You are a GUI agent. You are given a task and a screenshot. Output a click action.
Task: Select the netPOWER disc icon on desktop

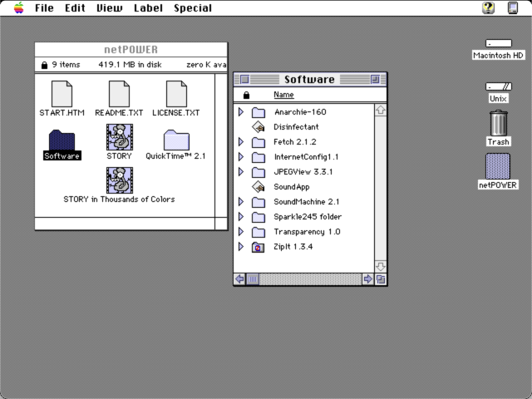coord(498,166)
